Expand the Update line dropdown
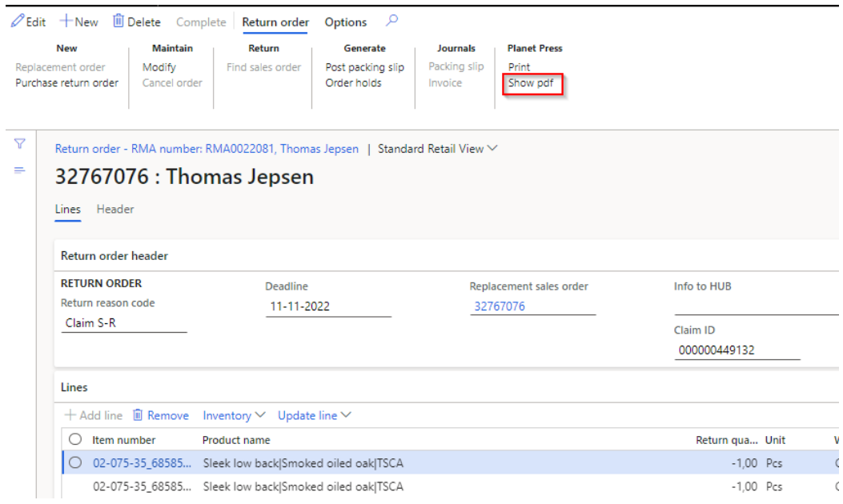 point(314,415)
